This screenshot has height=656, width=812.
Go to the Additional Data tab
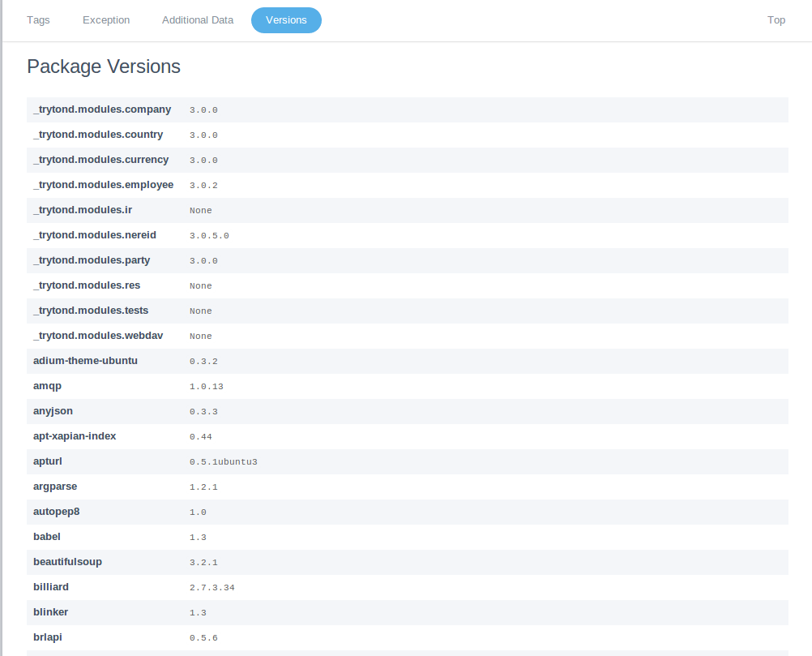click(198, 20)
